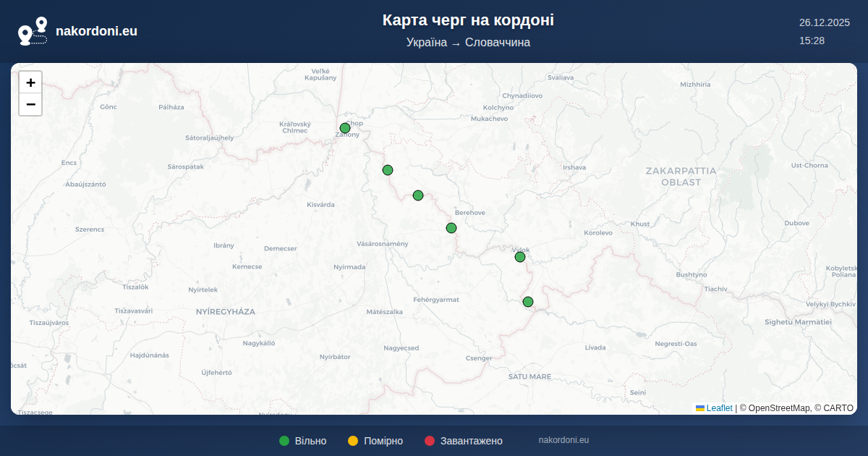Click the footer nakordoni.eu text
868x456 pixels.
point(563,440)
